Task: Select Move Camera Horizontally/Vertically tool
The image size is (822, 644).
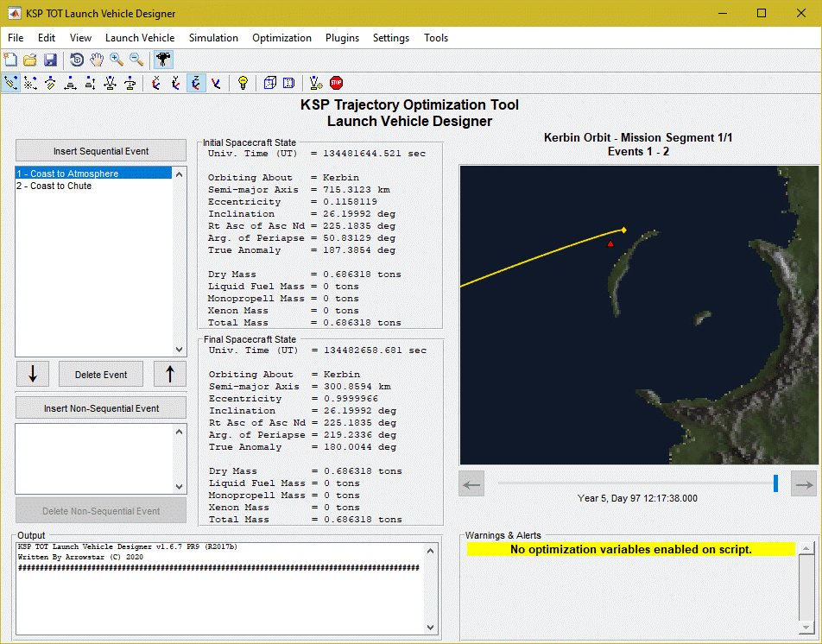Action: [x=70, y=83]
